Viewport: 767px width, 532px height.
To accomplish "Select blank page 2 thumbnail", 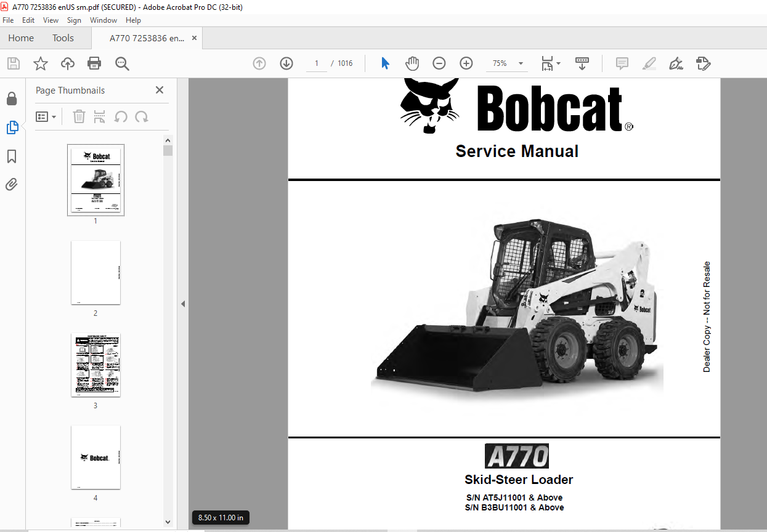I will click(x=95, y=272).
